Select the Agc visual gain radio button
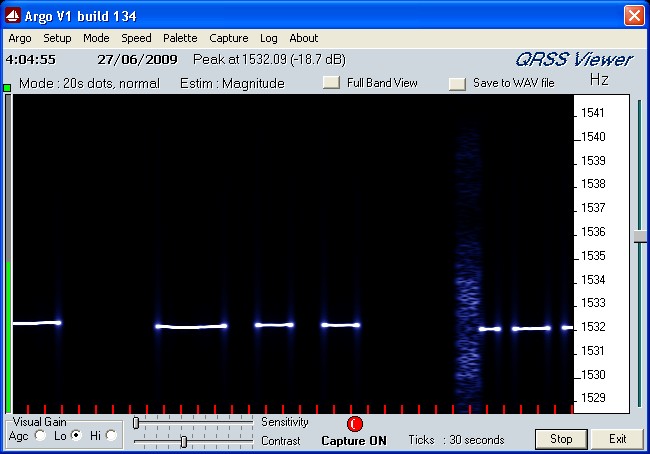This screenshot has width=650, height=454. pos(41,435)
